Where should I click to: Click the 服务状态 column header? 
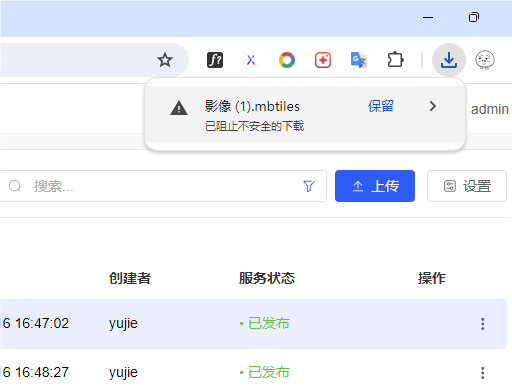267,278
